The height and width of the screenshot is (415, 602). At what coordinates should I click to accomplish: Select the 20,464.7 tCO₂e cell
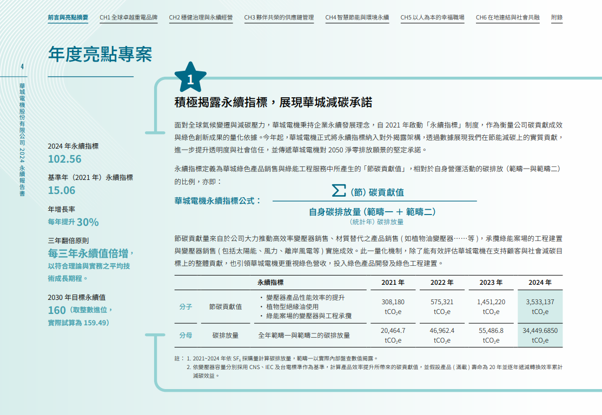point(393,335)
